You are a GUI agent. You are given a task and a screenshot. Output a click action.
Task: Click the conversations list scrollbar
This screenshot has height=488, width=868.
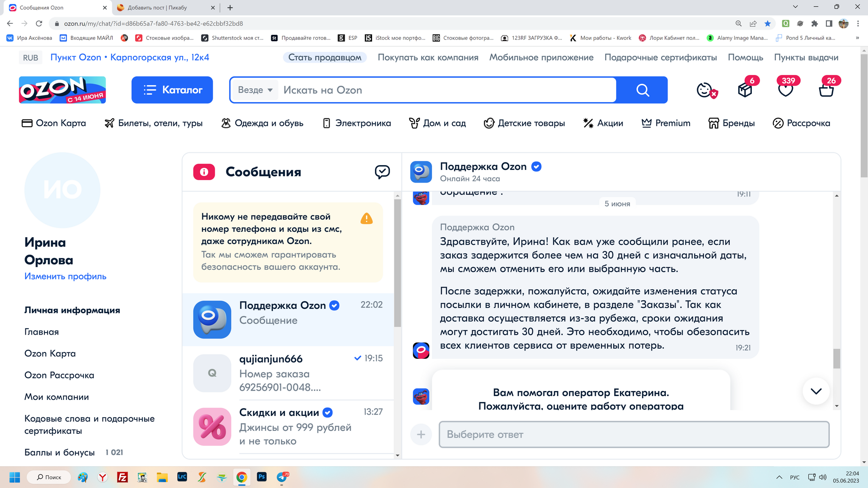pyautogui.click(x=398, y=263)
